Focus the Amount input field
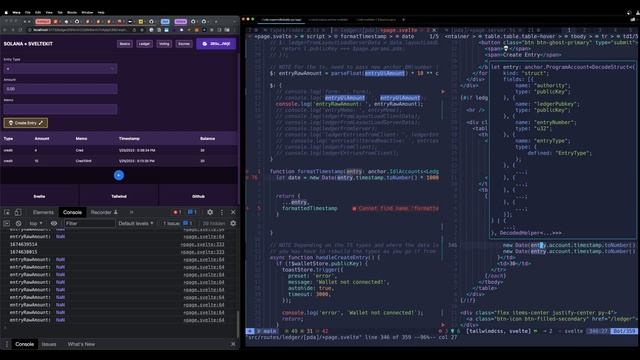 coord(60,89)
